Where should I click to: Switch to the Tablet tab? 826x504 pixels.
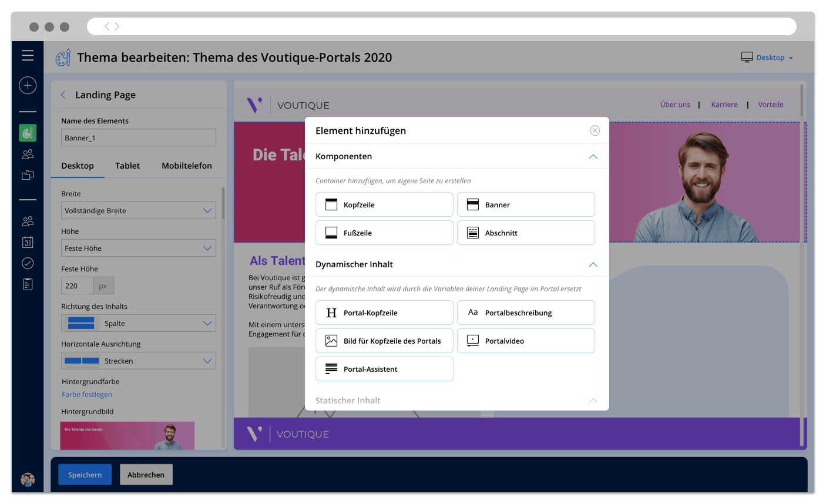(x=127, y=166)
